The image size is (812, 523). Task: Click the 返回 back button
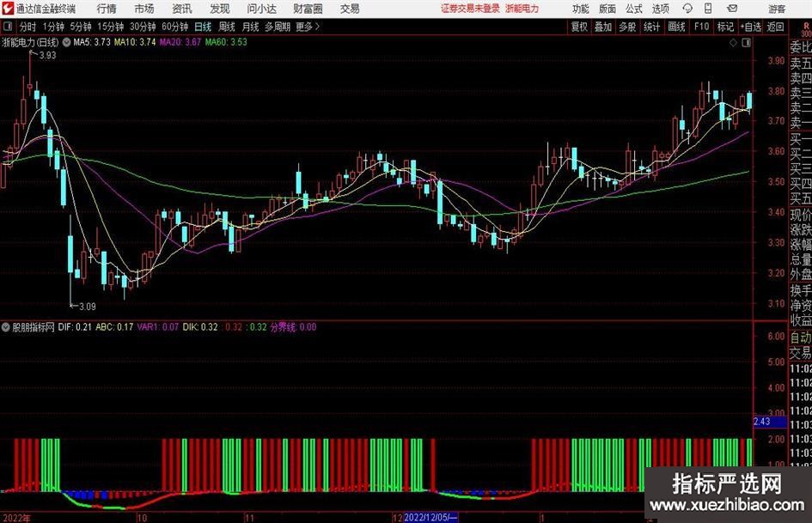[x=775, y=27]
